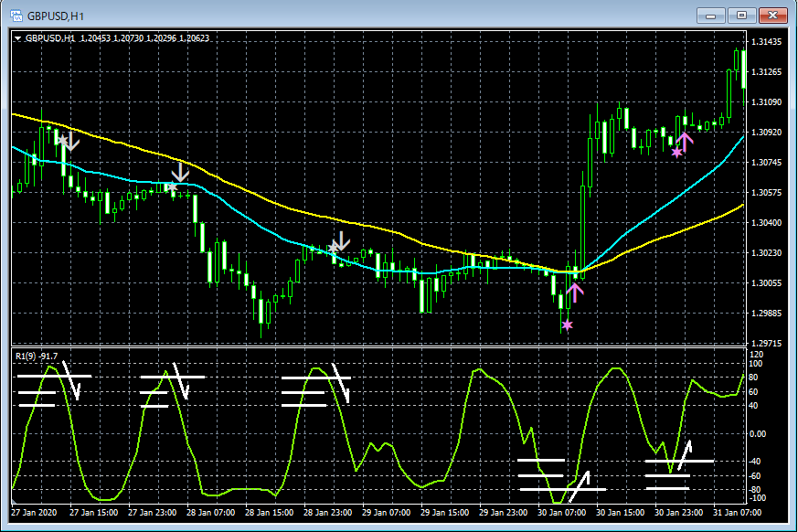Maximize the GBPUSD,H1 chart window
Image resolution: width=798 pixels, height=532 pixels.
741,16
